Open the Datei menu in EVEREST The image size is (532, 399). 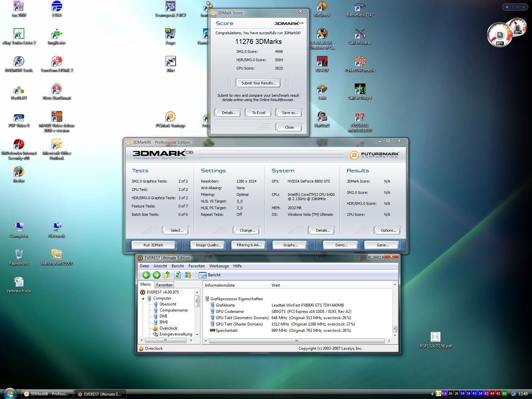point(144,266)
